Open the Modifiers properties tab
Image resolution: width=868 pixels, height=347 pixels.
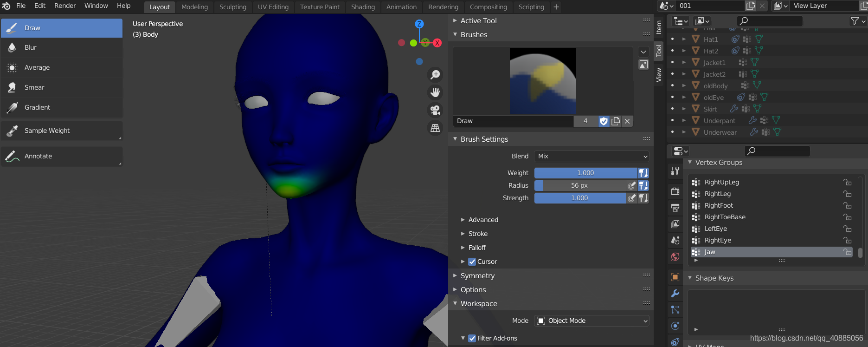(675, 293)
